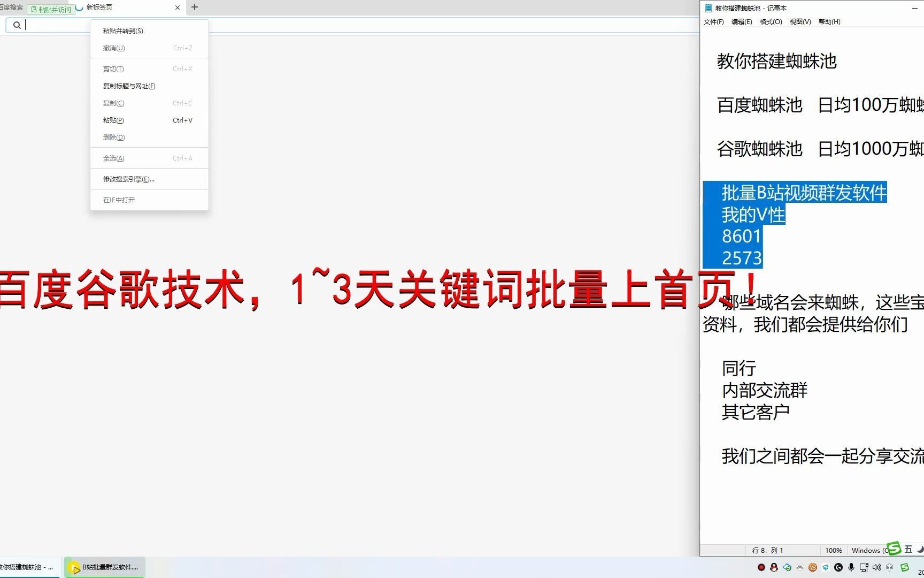Image resolution: width=924 pixels, height=578 pixels.
Task: Click the 内部交流群 line in Notepad
Action: click(x=765, y=390)
